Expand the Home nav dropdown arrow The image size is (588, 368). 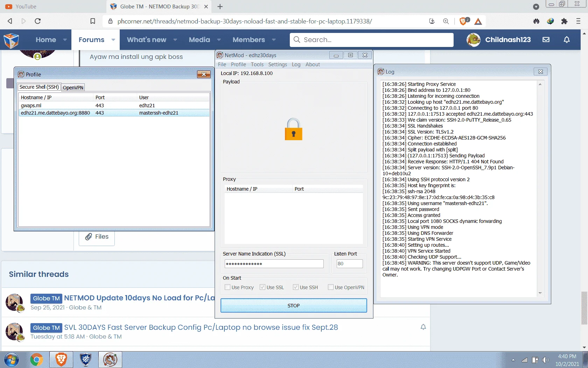pyautogui.click(x=65, y=40)
